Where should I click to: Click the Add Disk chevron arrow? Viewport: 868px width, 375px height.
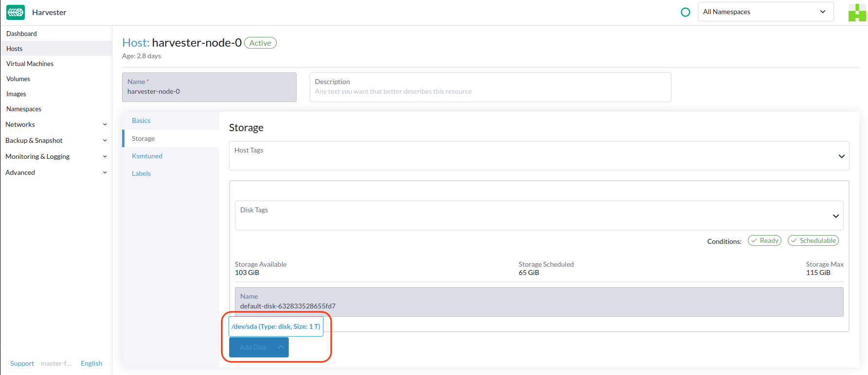[281, 347]
